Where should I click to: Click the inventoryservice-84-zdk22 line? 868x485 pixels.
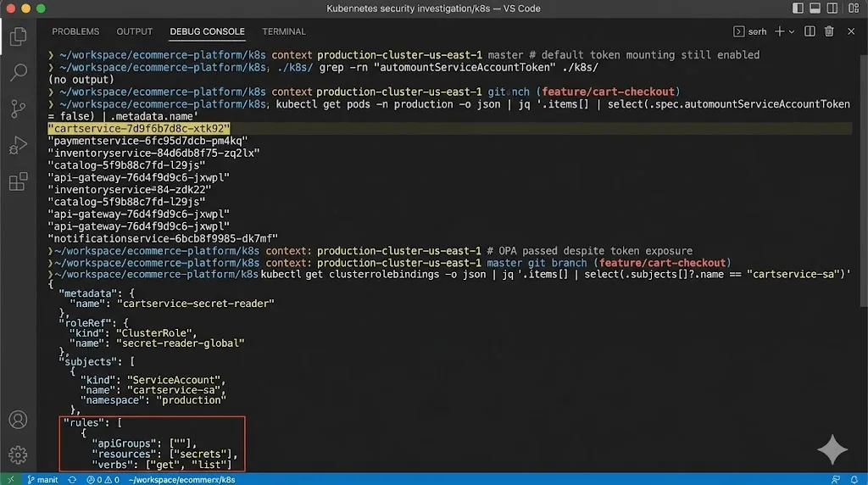tap(130, 189)
